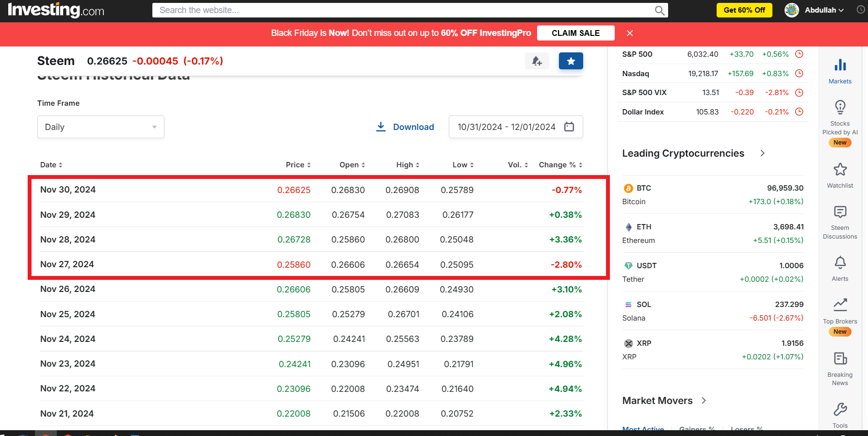Expand Leading Cryptocurrencies chevron
This screenshot has height=436, width=868.
762,153
